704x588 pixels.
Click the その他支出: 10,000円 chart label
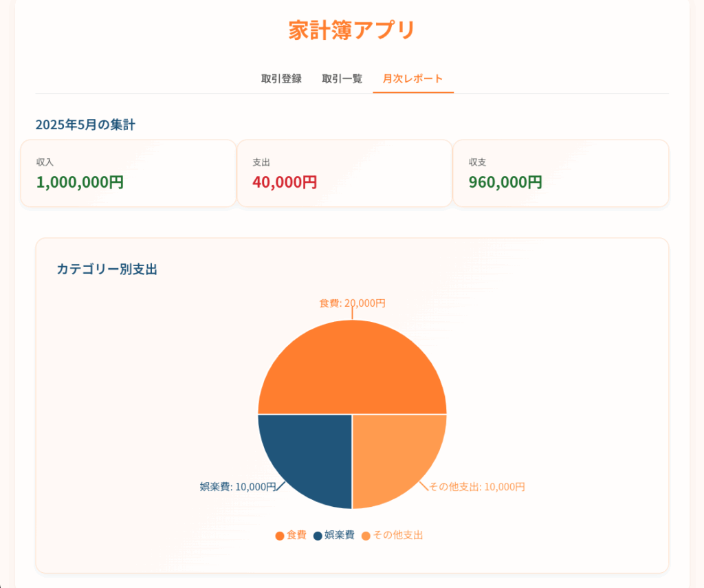coord(477,487)
